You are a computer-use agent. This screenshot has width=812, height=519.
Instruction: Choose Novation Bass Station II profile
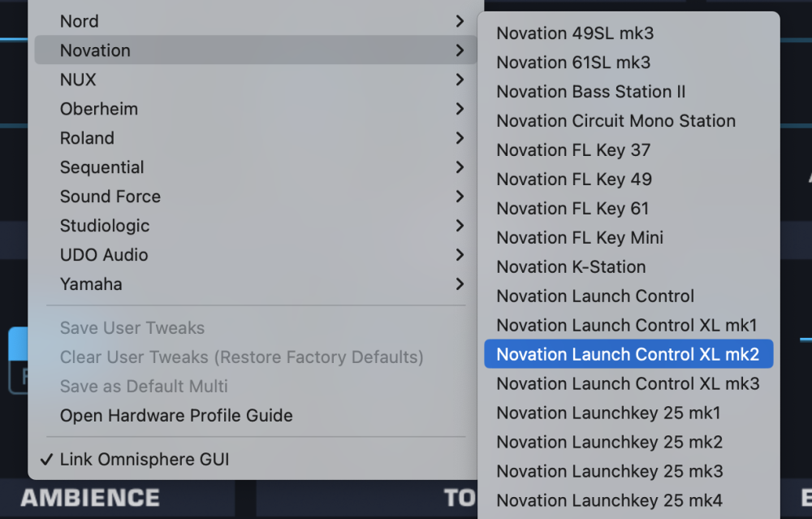click(x=585, y=92)
